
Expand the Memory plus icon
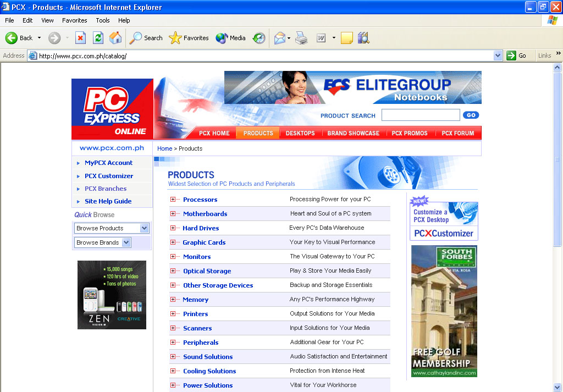173,300
